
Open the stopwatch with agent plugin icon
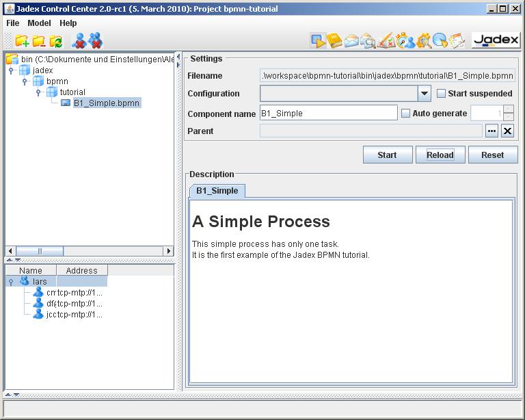coord(405,41)
